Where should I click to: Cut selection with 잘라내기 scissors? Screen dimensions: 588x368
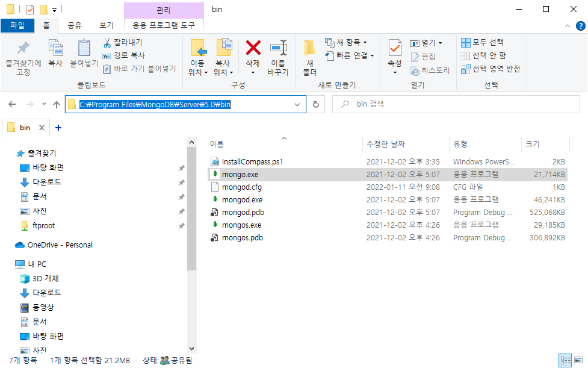point(123,42)
